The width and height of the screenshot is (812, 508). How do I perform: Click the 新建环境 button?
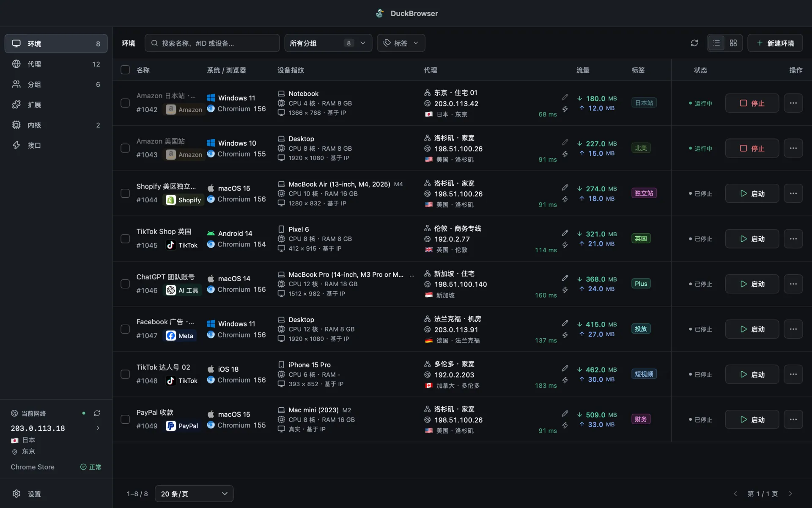[x=775, y=43]
